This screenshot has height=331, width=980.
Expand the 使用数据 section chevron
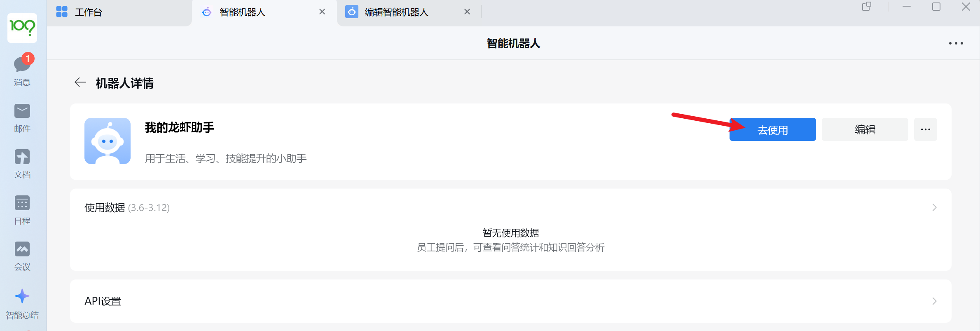coord(934,207)
